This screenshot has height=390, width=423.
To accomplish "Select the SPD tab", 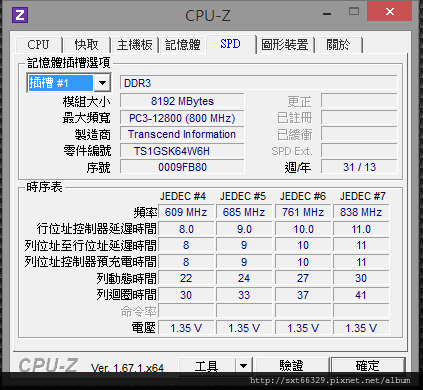I will tap(231, 44).
